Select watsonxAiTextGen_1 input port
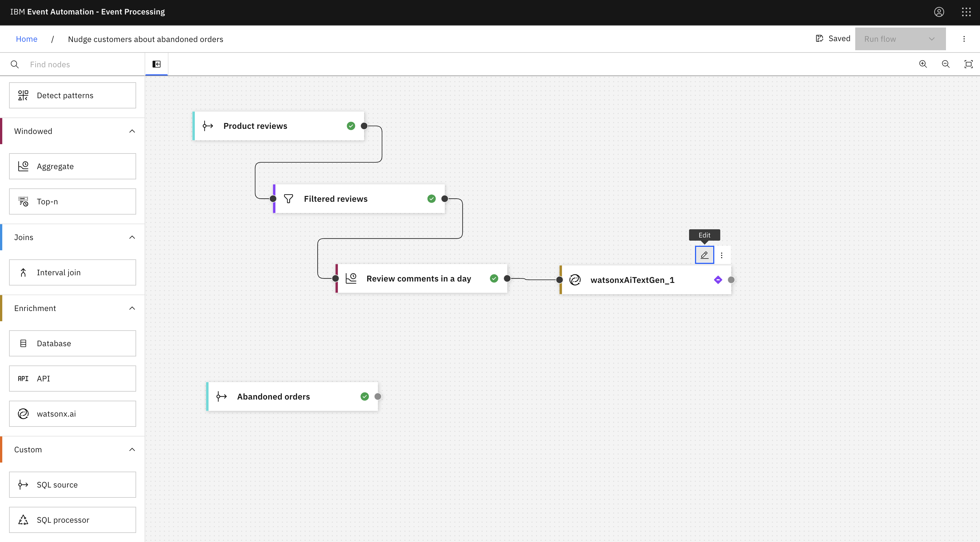This screenshot has width=980, height=542. coord(559,280)
